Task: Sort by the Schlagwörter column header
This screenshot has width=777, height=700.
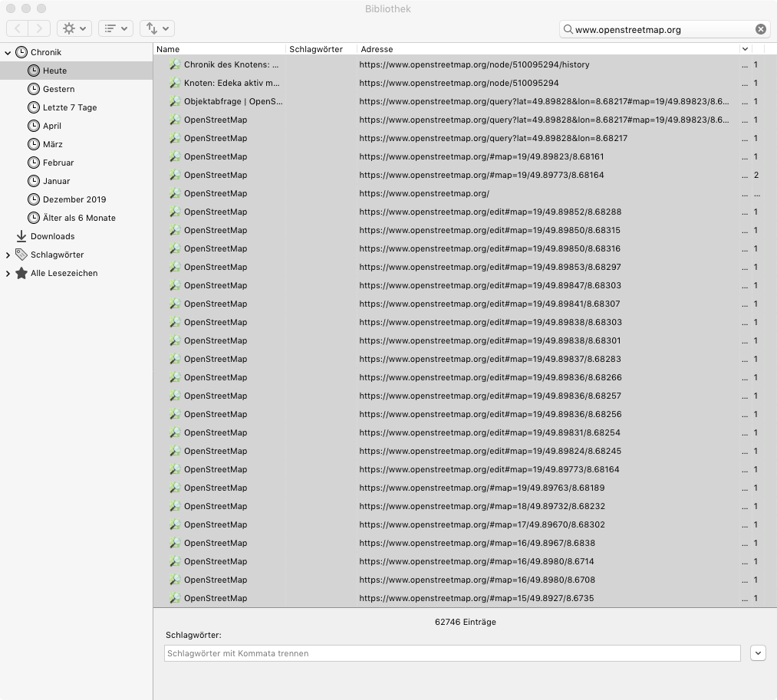Action: [x=321, y=49]
